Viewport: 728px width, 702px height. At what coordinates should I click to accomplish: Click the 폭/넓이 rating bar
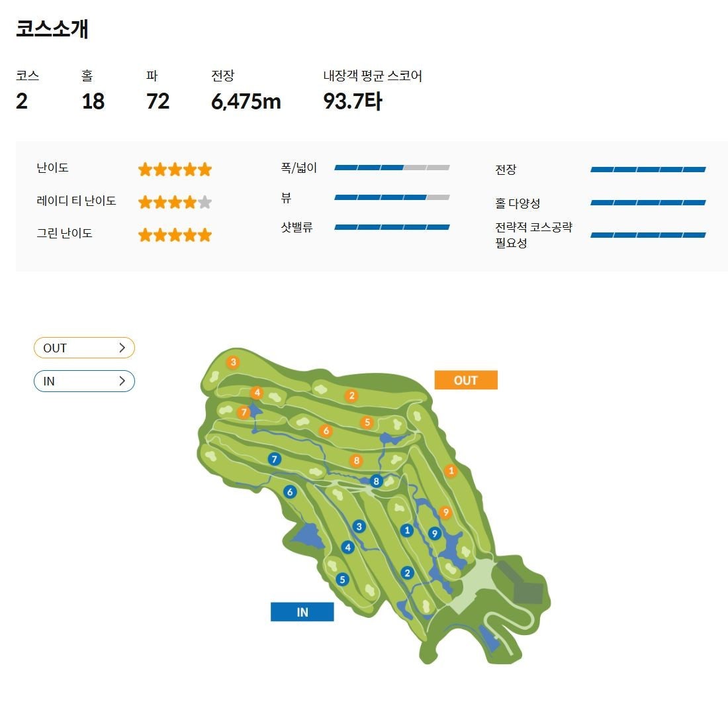coord(392,168)
